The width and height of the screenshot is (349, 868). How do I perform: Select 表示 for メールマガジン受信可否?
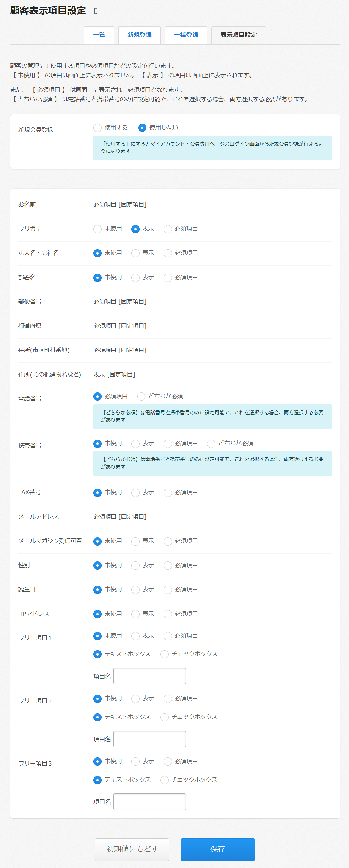click(135, 541)
